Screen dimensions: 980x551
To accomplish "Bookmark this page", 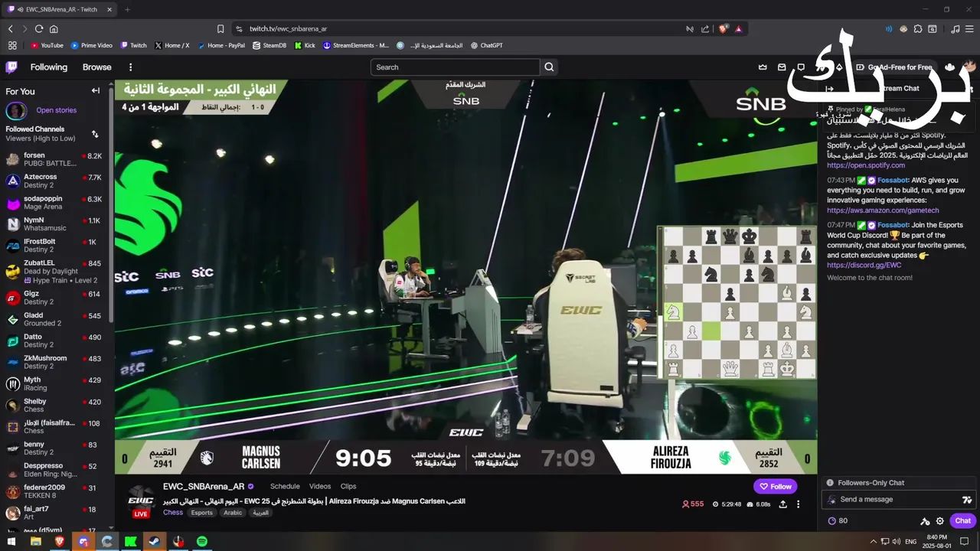I will 220,29.
